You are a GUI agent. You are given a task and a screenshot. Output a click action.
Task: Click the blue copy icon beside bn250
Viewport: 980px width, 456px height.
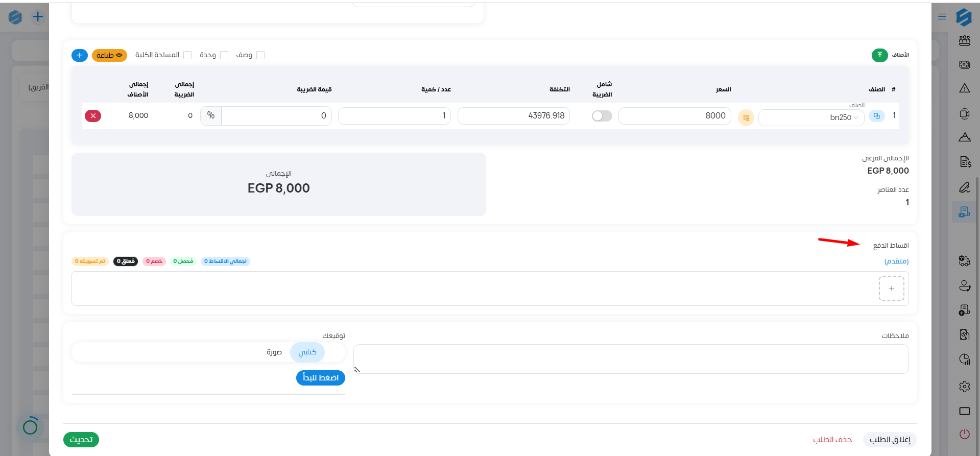tap(876, 116)
